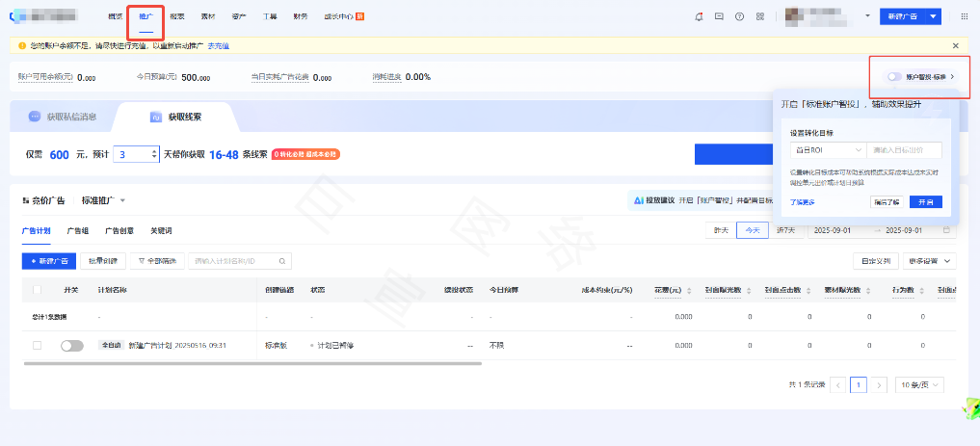Open the 工具 top menu
Image resolution: width=980 pixels, height=446 pixels.
(x=270, y=17)
